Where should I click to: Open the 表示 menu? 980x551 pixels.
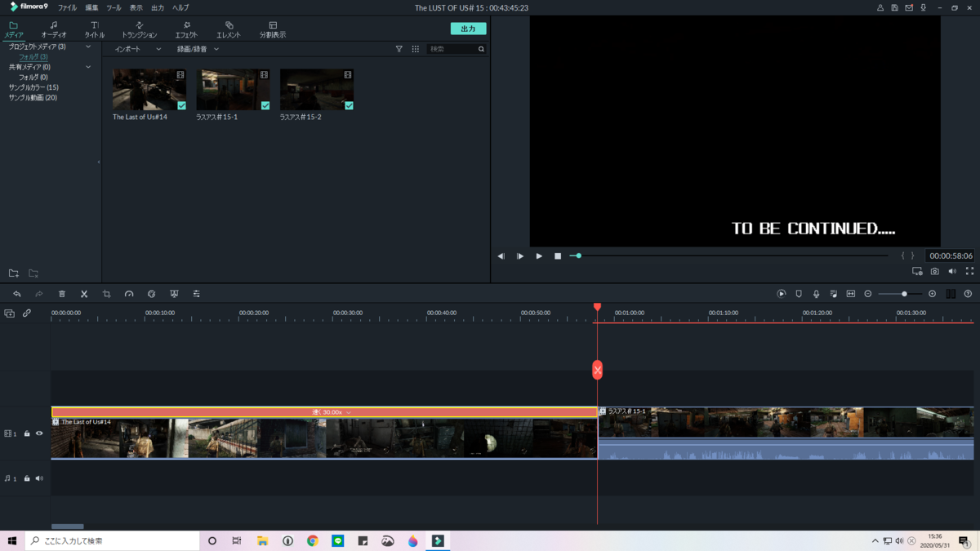(136, 7)
